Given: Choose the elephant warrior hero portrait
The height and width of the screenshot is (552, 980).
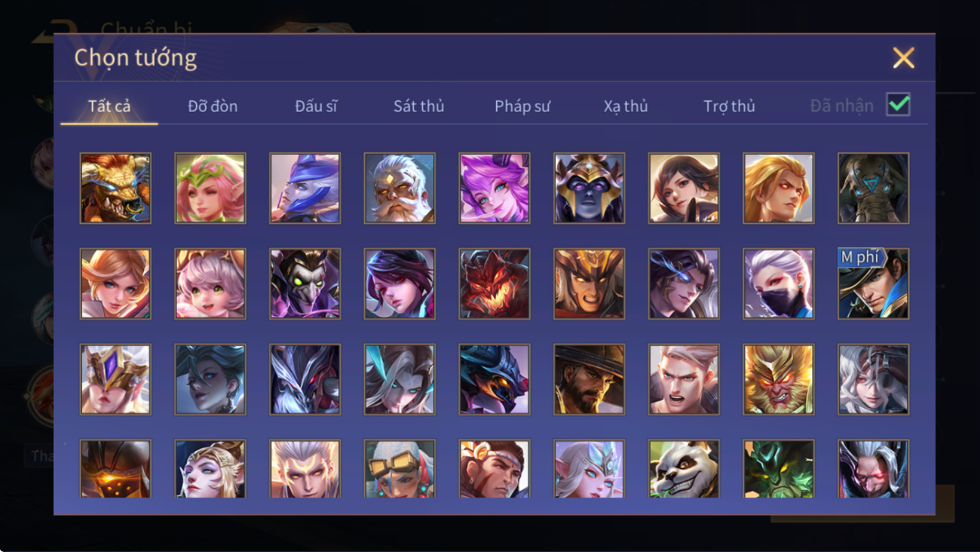Looking at the screenshot, I should pyautogui.click(x=873, y=188).
